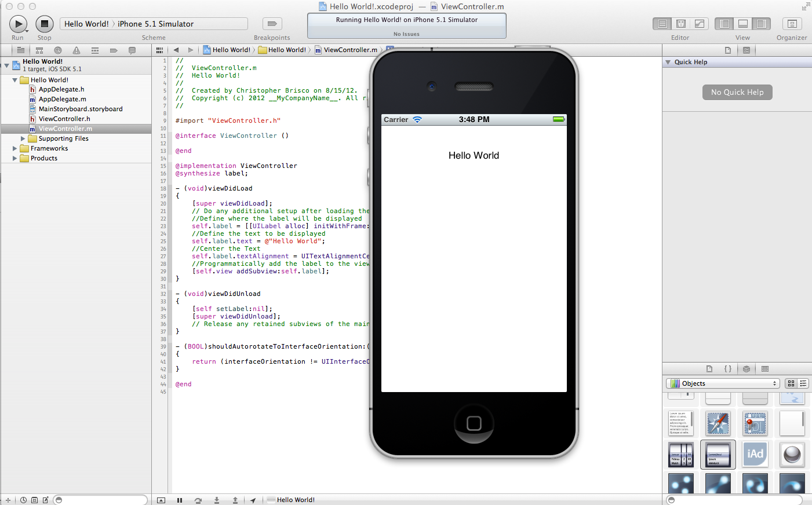
Task: Open the issue navigator warning icon
Action: point(77,50)
